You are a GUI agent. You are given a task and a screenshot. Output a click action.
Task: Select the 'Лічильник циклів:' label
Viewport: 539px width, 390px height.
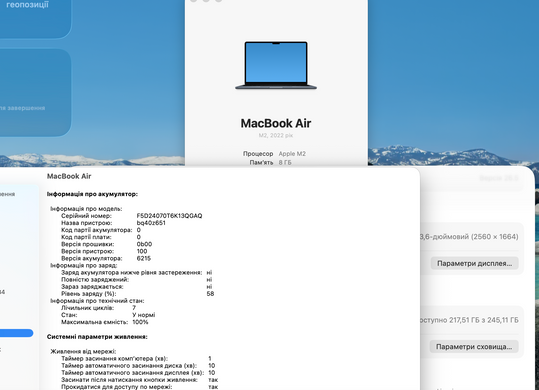(87, 308)
